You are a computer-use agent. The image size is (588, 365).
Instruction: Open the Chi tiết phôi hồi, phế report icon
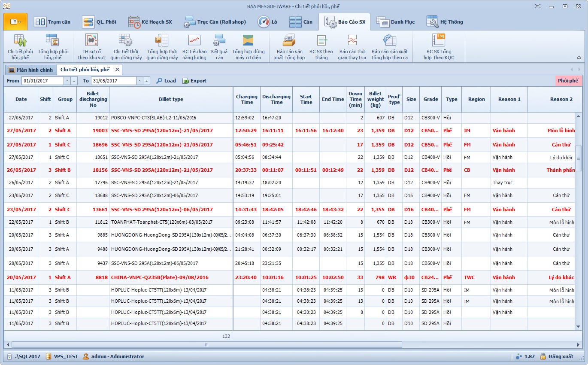click(20, 46)
